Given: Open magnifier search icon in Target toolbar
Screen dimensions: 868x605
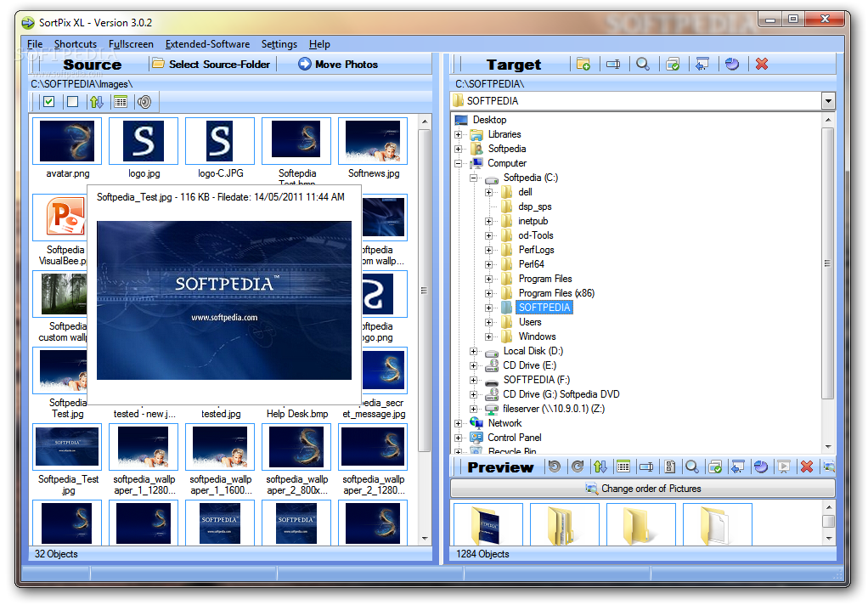Looking at the screenshot, I should click(643, 65).
